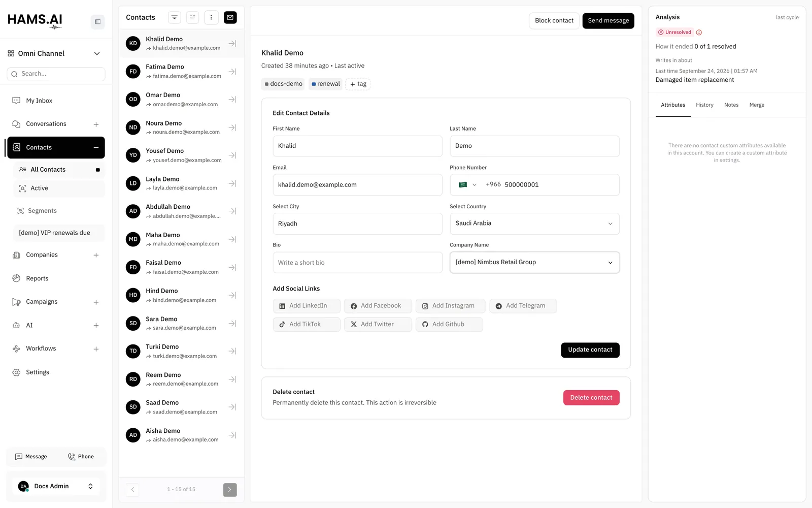This screenshot has height=508, width=812.
Task: Open the Docs Admin account switcher
Action: [x=56, y=487]
